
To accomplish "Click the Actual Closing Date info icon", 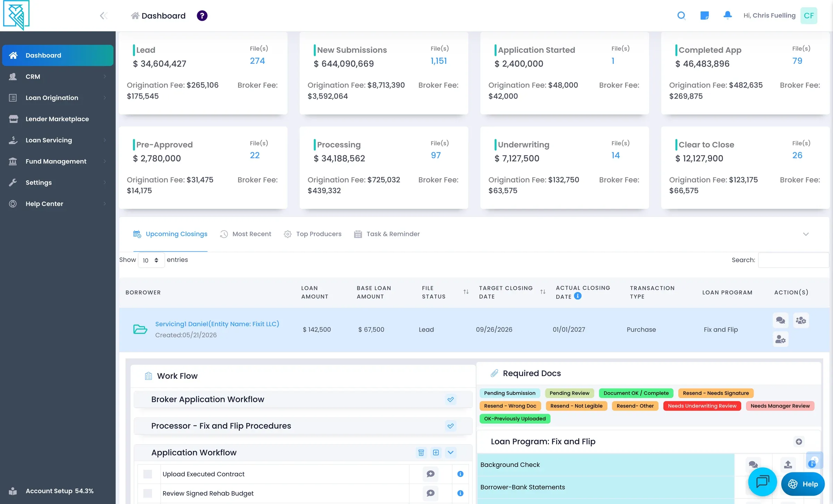I will [578, 296].
